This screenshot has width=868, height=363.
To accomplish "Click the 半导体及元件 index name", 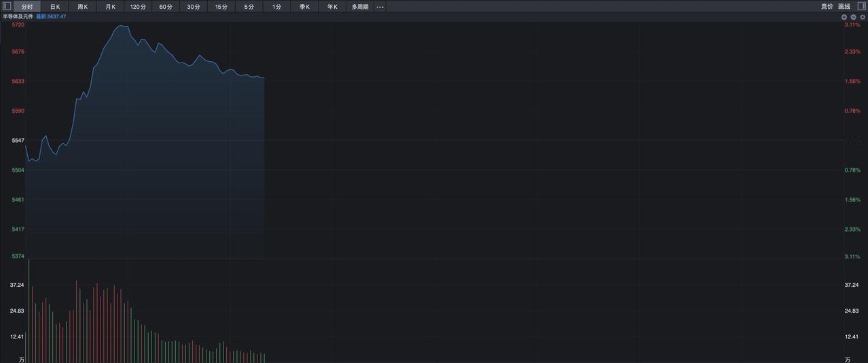I will [x=18, y=16].
